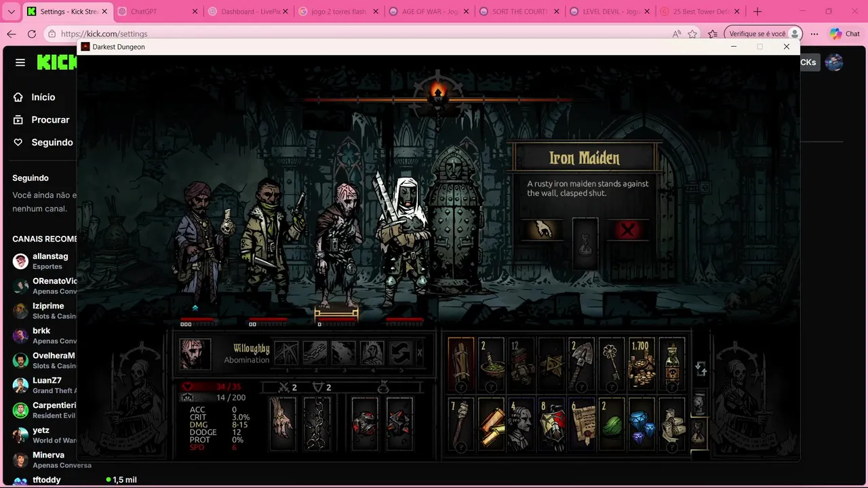This screenshot has height=488, width=868.
Task: Select the stack of 7 torches
Action: point(461,426)
